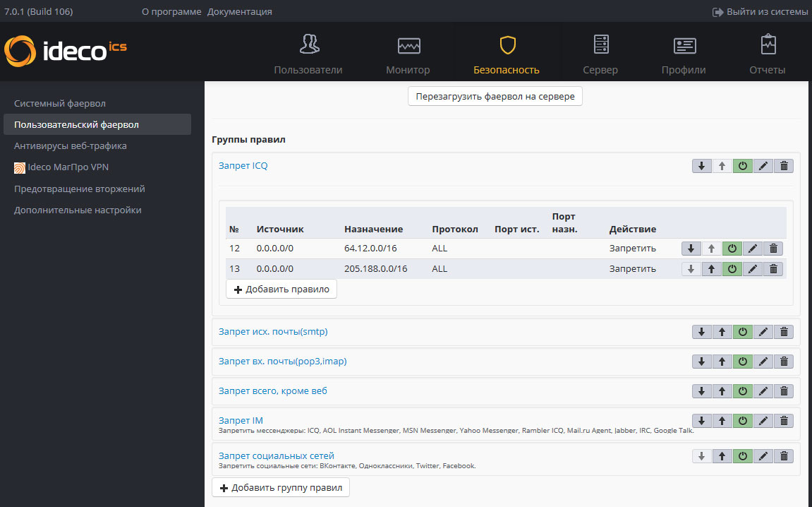Move Запрет вх. почты(pop3,imap) group up

pyautogui.click(x=722, y=362)
